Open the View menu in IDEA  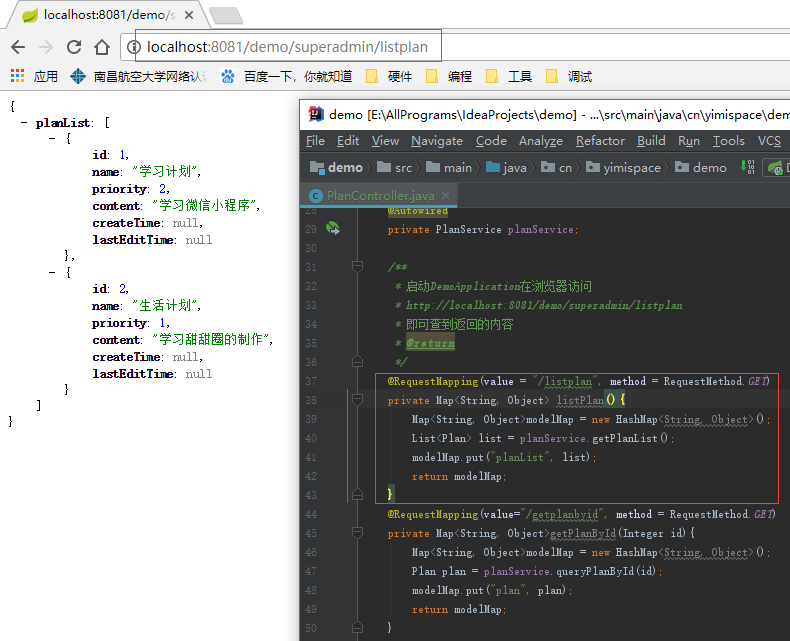coord(385,141)
